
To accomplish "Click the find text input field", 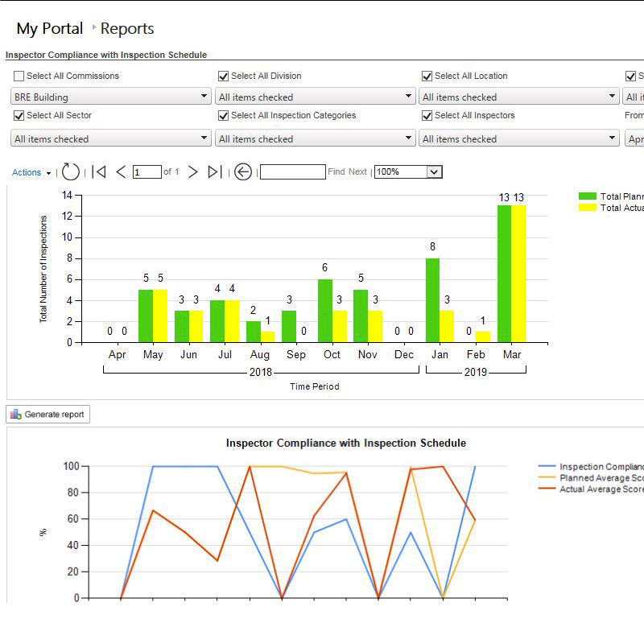I will tap(292, 171).
